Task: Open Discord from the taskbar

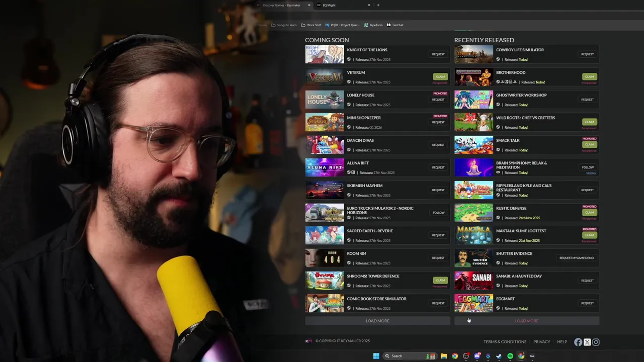Action: (x=477, y=356)
